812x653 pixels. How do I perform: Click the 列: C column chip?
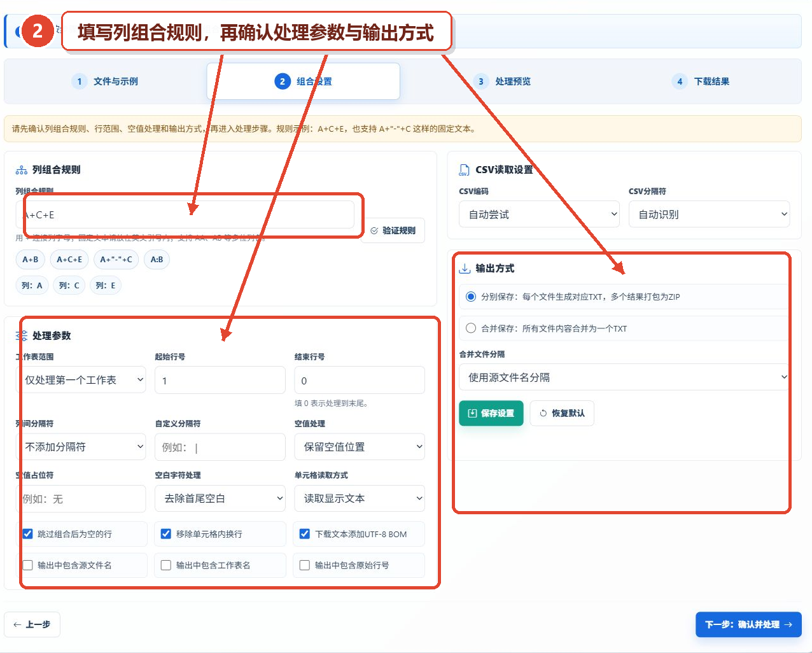point(69,286)
